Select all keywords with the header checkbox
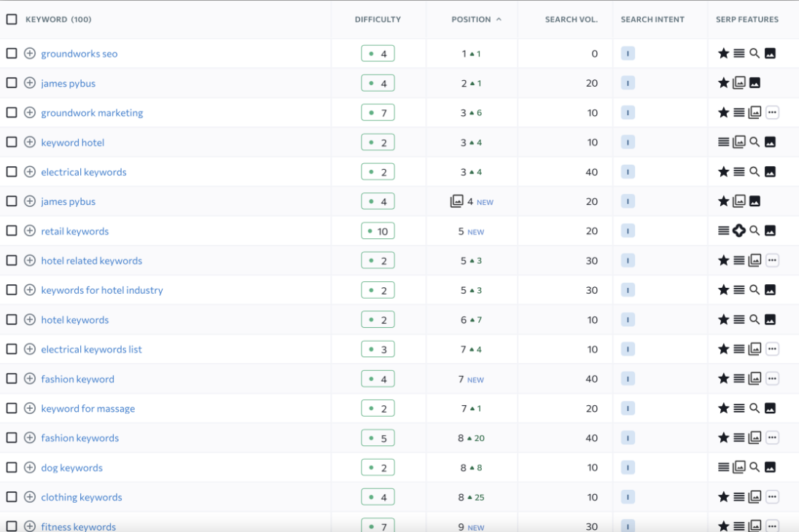The width and height of the screenshot is (799, 532). [x=12, y=19]
